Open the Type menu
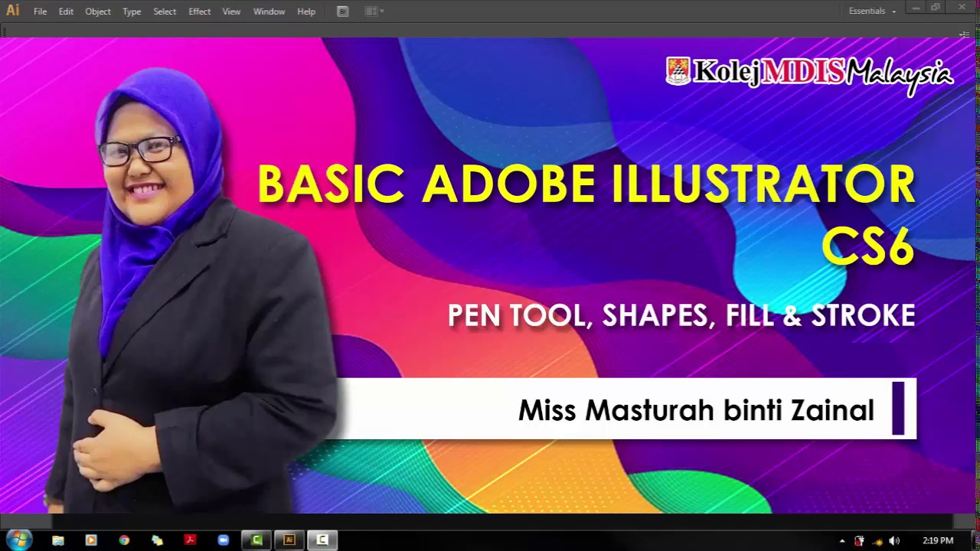The height and width of the screenshot is (551, 980). click(x=132, y=11)
